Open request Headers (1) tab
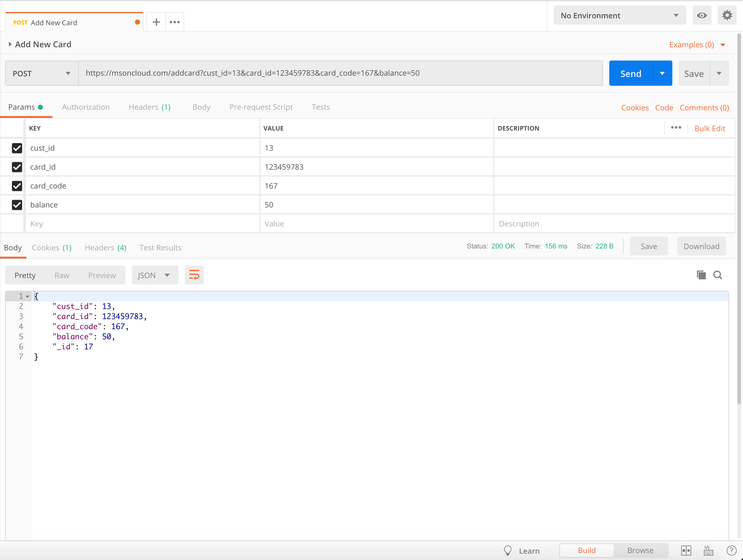 (x=149, y=107)
